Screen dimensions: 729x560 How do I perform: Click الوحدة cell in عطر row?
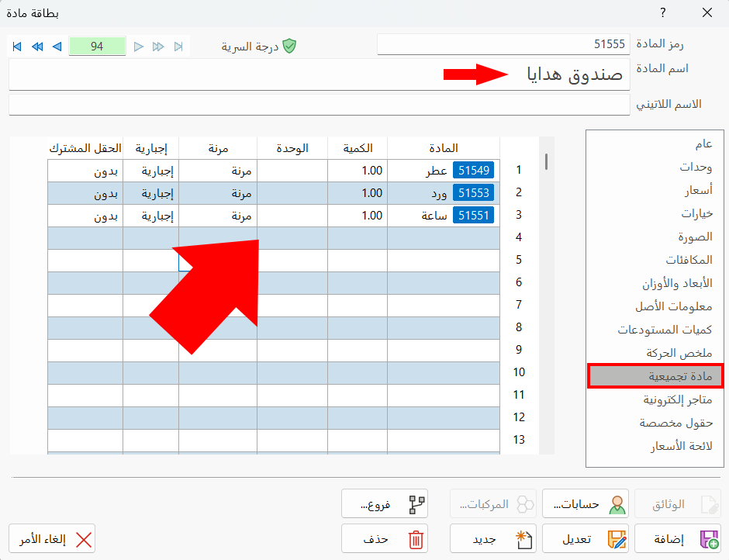tap(292, 171)
